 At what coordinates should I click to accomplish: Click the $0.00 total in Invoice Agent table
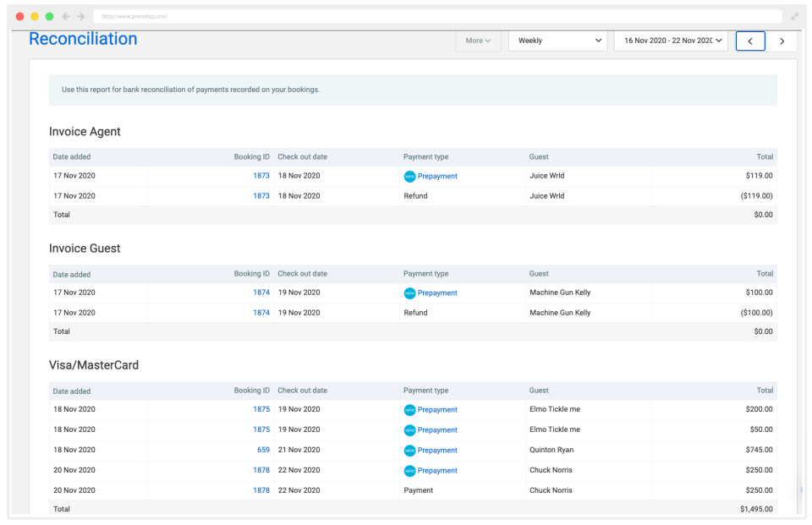[763, 215]
